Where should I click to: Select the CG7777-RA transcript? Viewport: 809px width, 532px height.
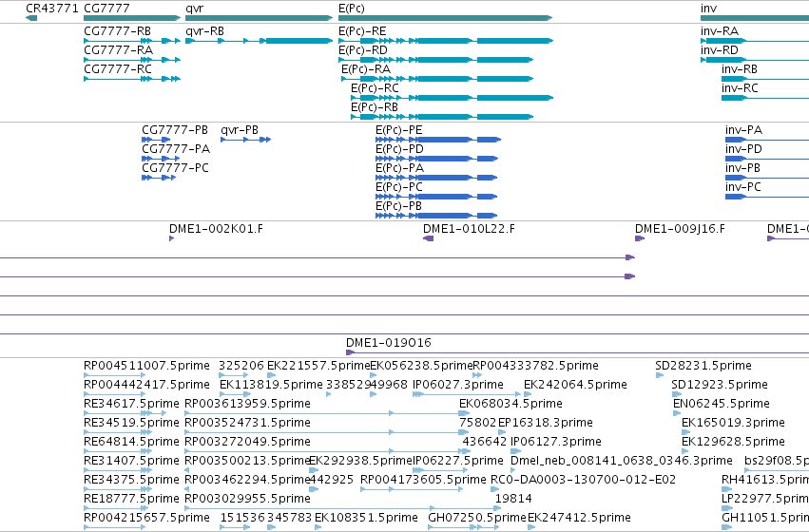point(132,60)
